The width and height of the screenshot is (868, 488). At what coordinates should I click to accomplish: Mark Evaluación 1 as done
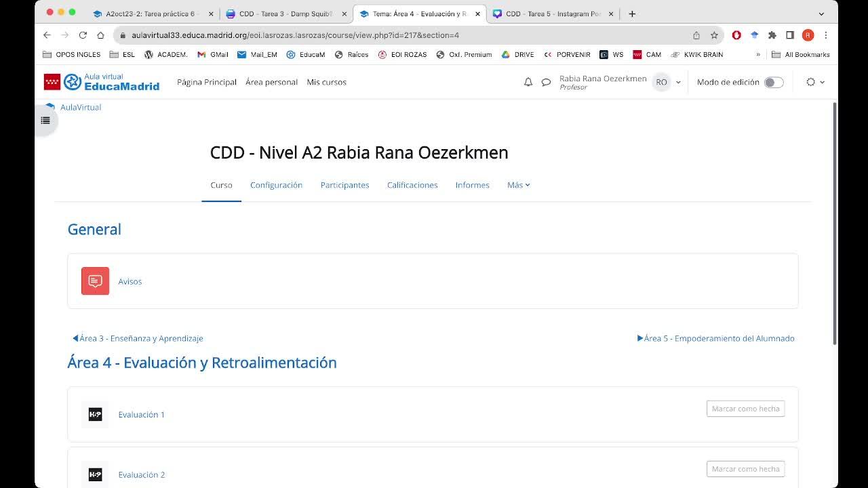pos(745,409)
